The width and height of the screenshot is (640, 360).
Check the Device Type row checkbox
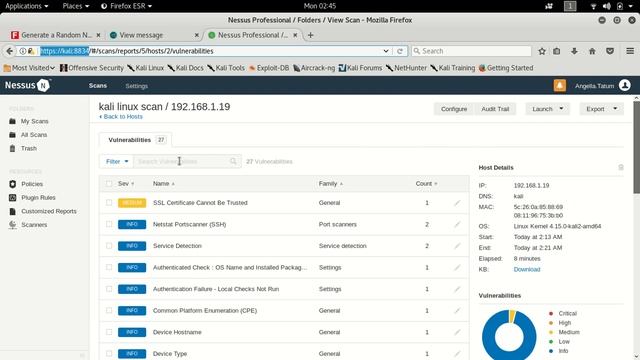click(109, 354)
